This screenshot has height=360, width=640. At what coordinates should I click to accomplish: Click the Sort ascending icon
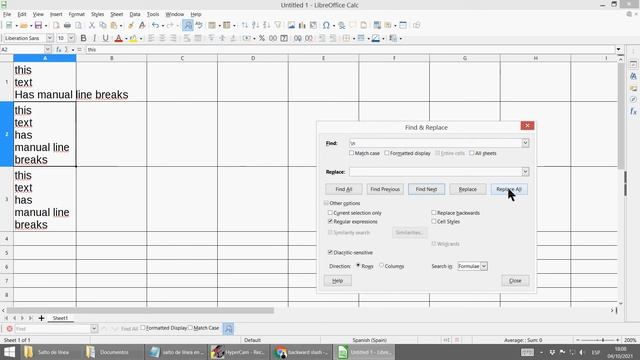click(x=256, y=25)
